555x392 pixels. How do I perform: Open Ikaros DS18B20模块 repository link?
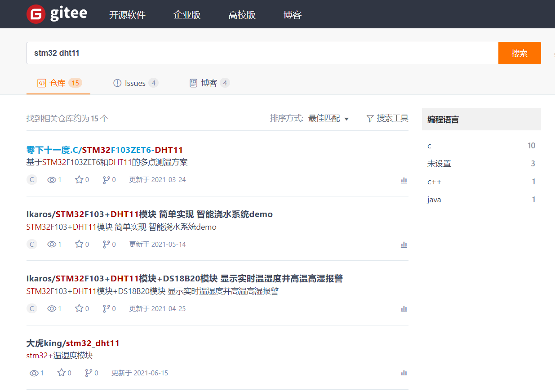coord(185,279)
